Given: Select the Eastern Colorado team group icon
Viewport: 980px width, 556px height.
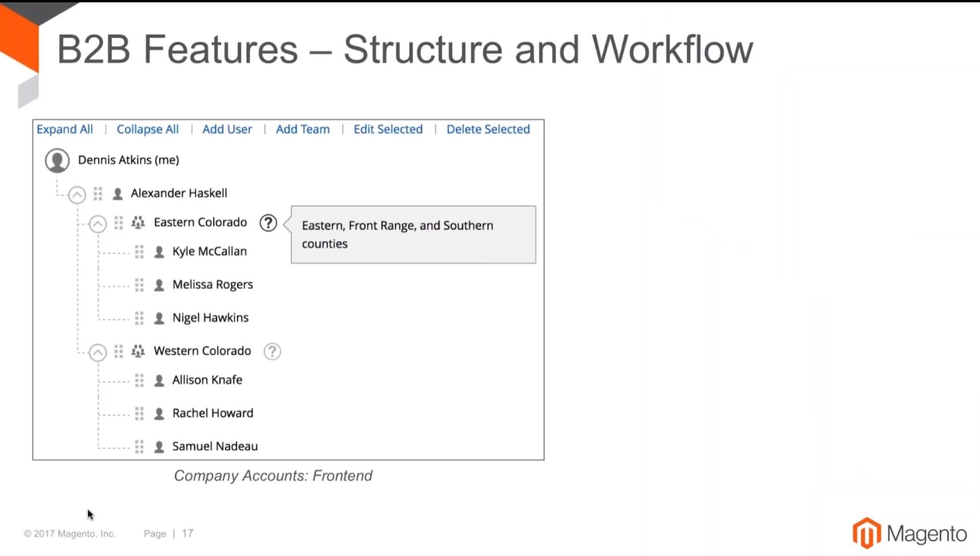Looking at the screenshot, I should coord(138,222).
